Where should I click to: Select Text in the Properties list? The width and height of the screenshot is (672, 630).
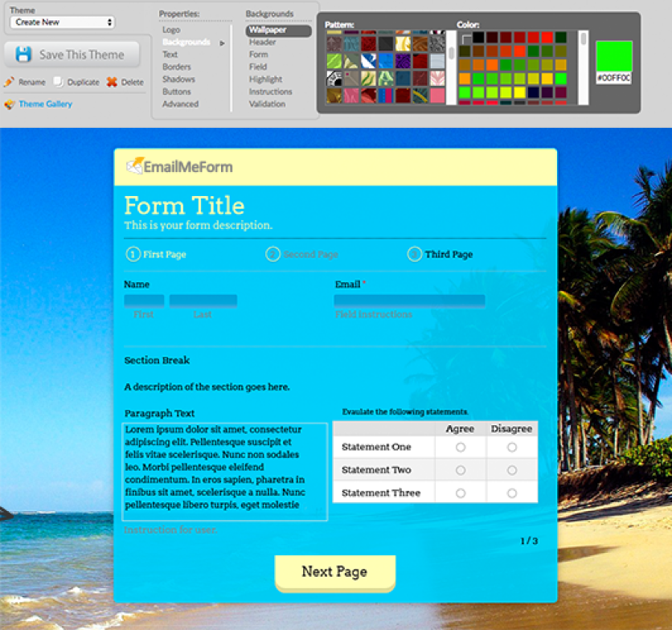pos(170,55)
